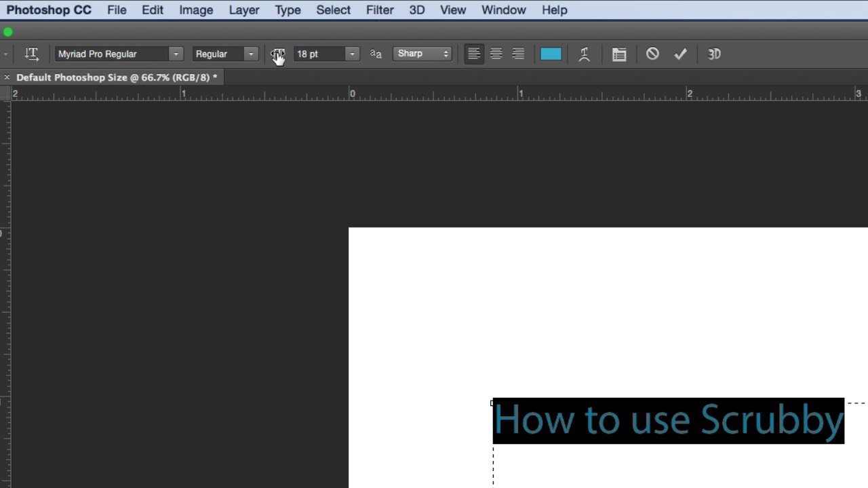868x488 pixels.
Task: Cancel current text edits
Action: [x=652, y=54]
